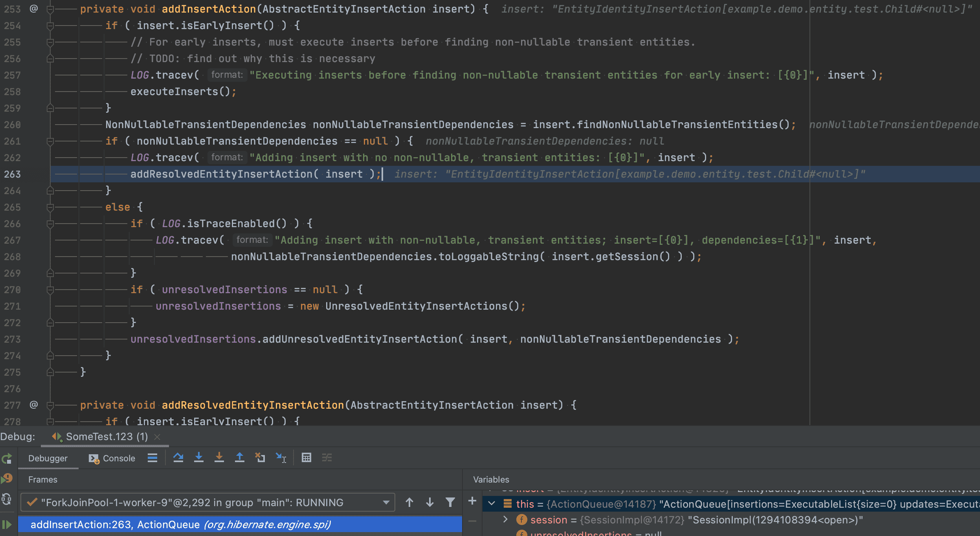
Task: Collapse the else block fold on line 265
Action: point(50,207)
